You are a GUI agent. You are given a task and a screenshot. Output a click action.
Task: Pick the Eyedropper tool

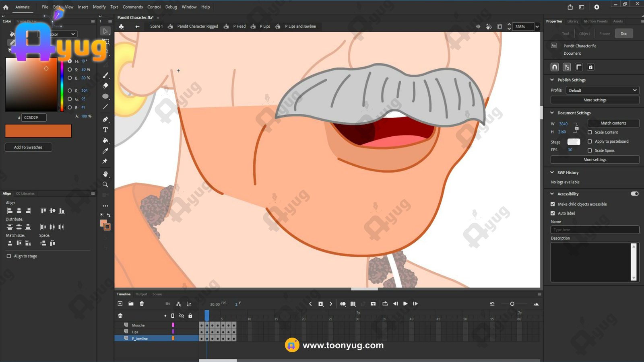[105, 151]
